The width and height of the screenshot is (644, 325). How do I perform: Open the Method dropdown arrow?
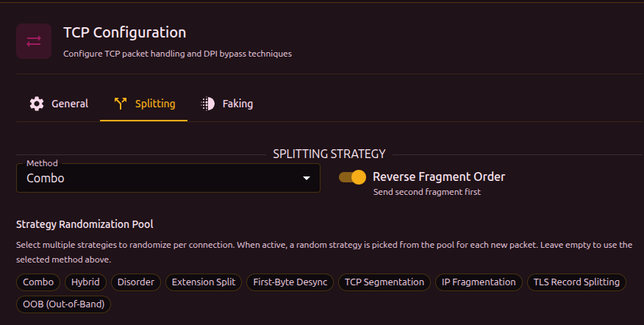[x=307, y=178]
